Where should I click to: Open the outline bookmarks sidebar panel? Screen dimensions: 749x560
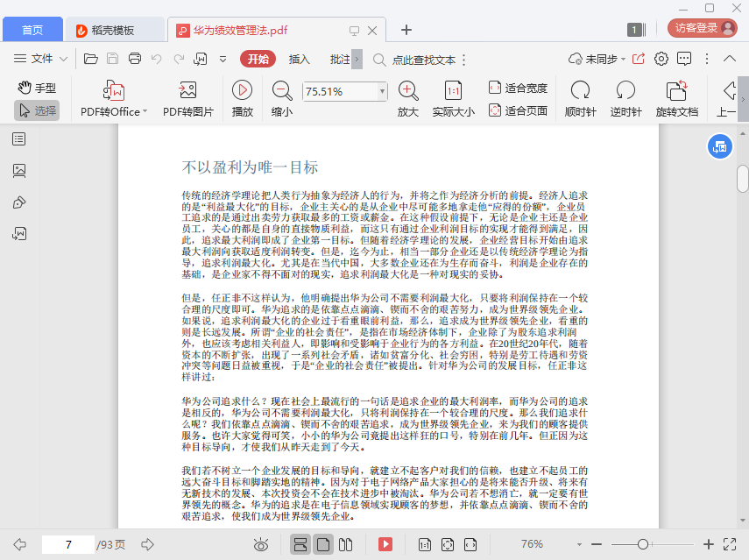[19, 139]
